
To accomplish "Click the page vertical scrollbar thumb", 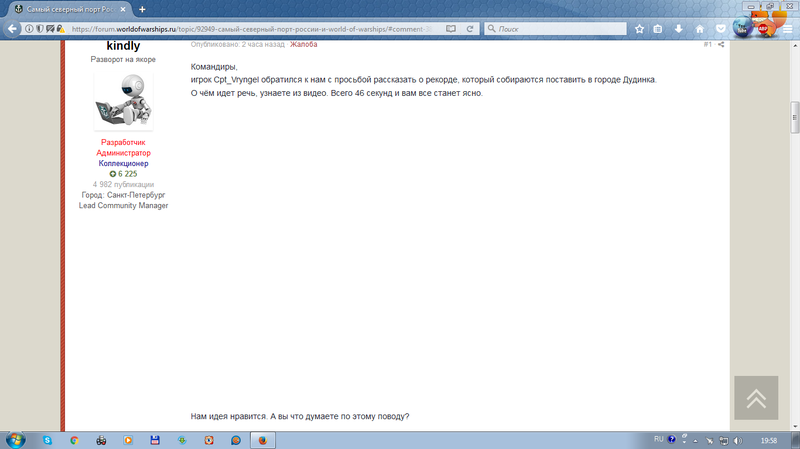I will point(795,117).
